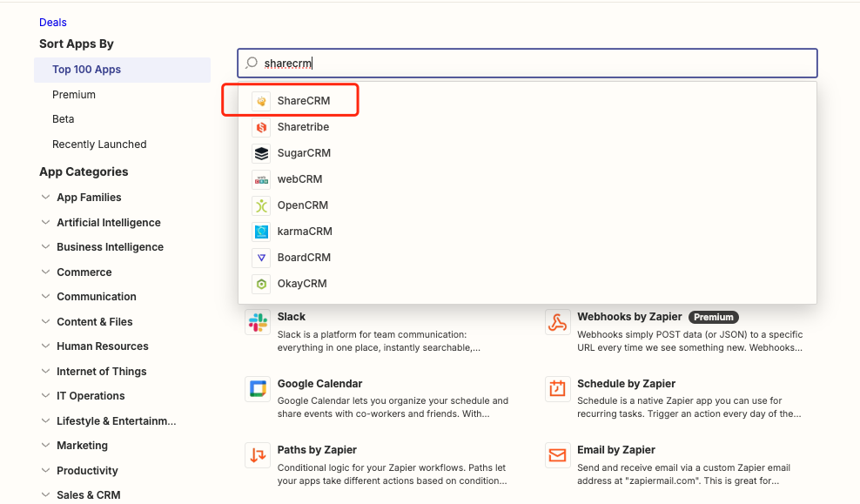860x504 pixels.
Task: Click the Sharetribe app icon
Action: (262, 127)
